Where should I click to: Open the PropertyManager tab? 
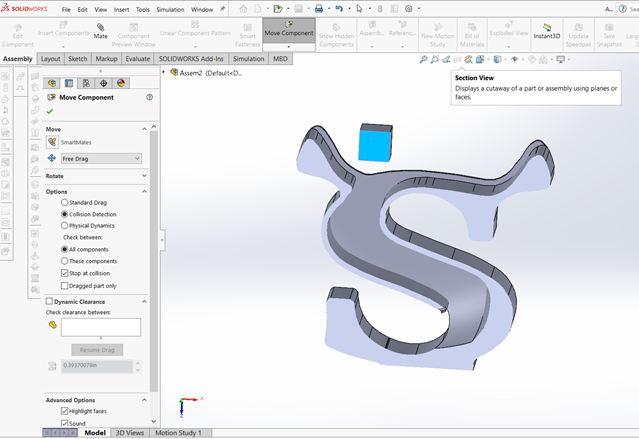pyautogui.click(x=69, y=83)
